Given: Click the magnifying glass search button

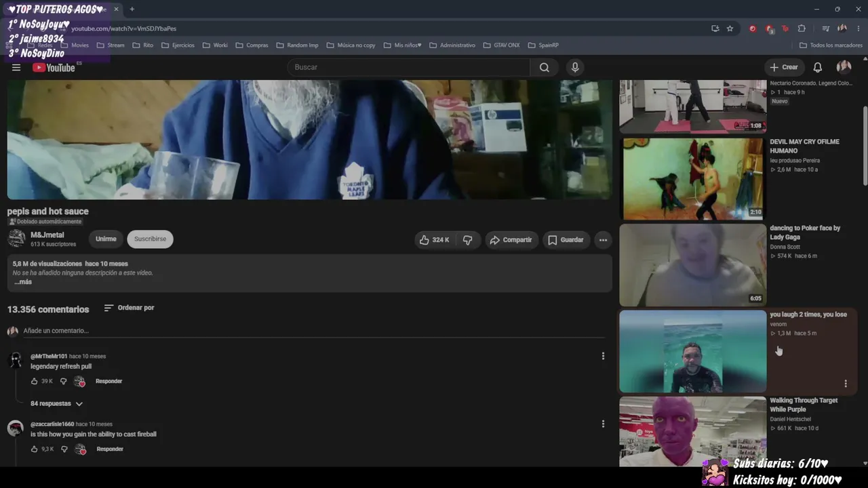Looking at the screenshot, I should click(x=545, y=67).
